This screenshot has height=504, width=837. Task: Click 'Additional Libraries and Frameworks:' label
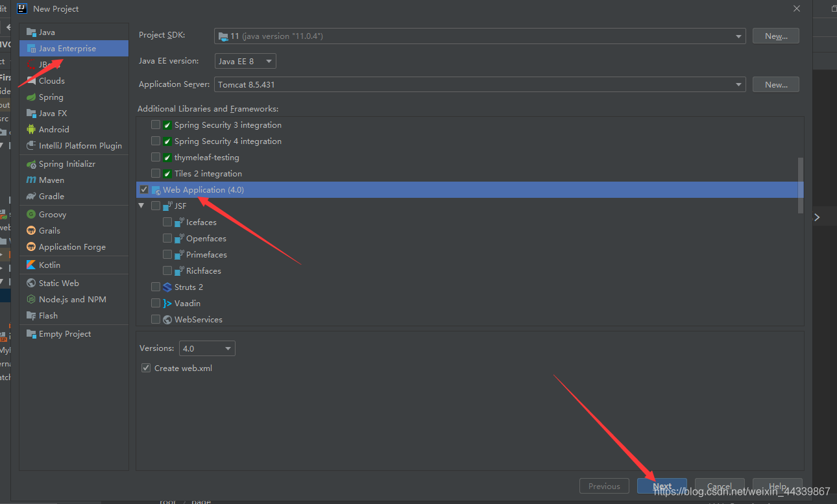(208, 109)
